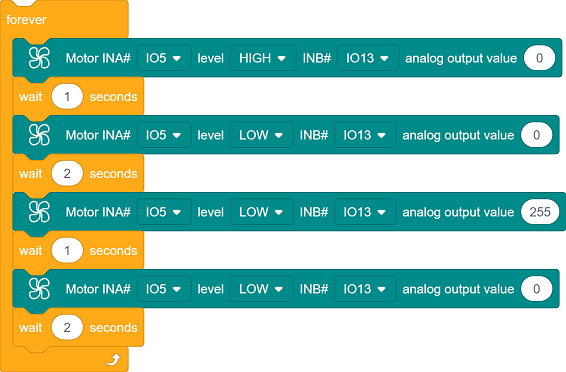
Task: Click the fan icon on the second Motor block
Action: point(39,135)
